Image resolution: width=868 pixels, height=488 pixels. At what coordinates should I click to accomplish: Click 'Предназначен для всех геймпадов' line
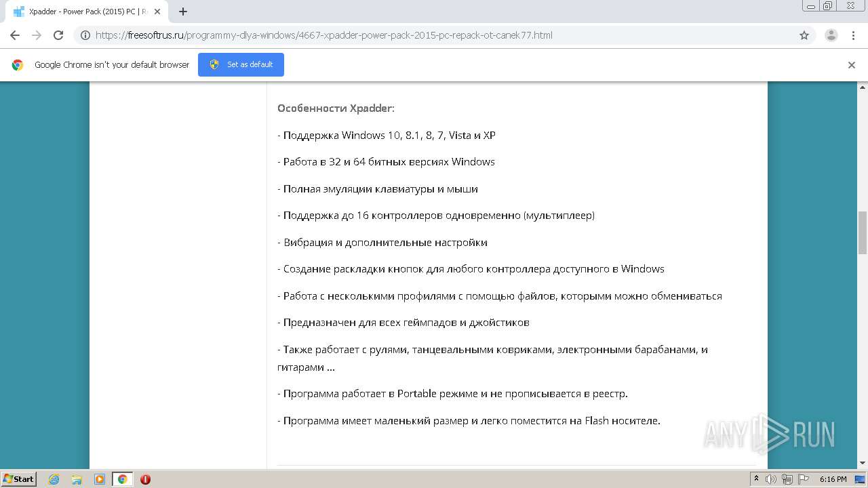(403, 323)
